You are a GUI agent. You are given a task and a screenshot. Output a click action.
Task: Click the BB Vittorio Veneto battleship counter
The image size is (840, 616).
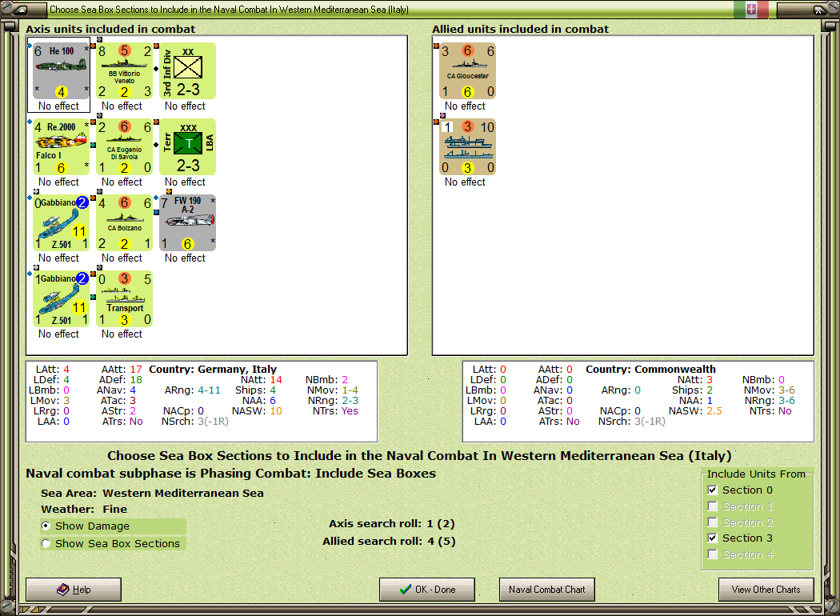pos(124,71)
